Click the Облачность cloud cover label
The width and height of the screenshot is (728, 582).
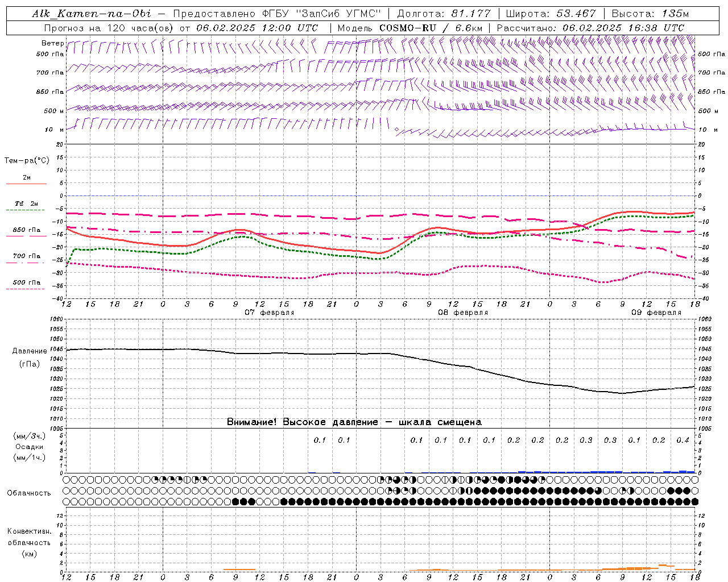(29, 493)
